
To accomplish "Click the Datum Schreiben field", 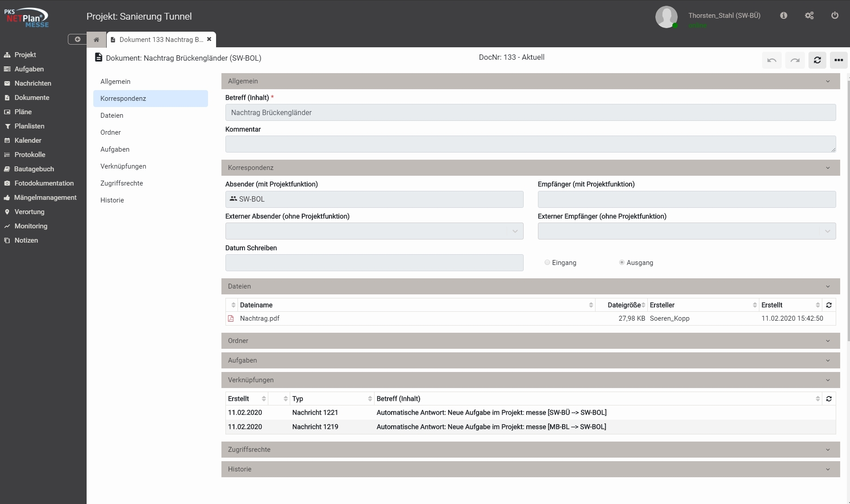I will [374, 263].
